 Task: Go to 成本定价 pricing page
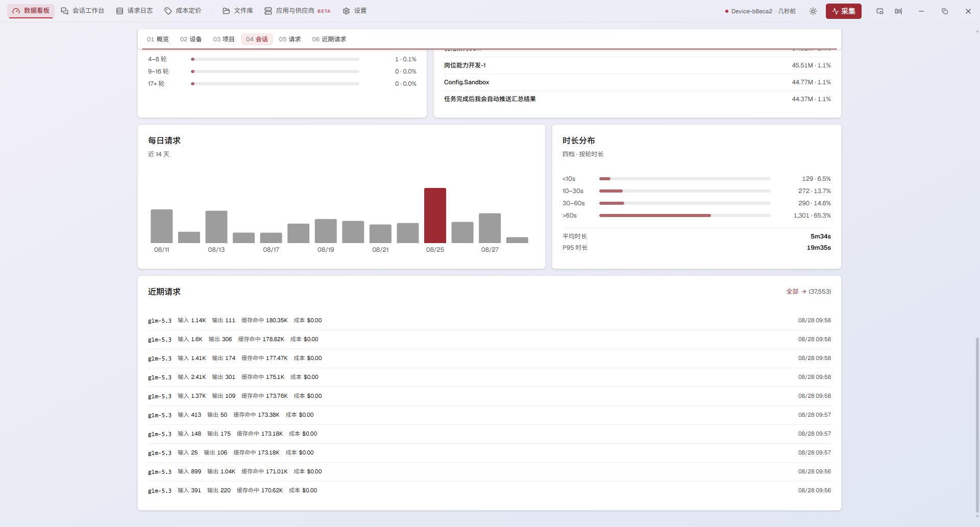[x=183, y=11]
